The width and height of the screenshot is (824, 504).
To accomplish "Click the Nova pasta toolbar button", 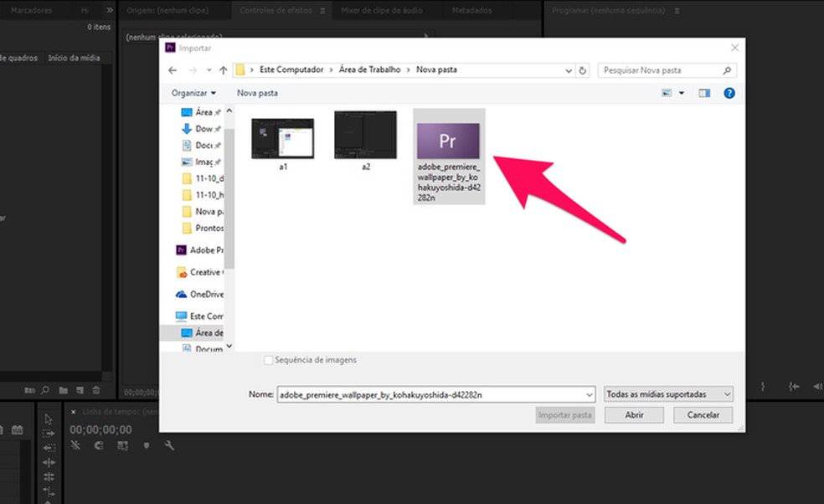I will coord(257,93).
